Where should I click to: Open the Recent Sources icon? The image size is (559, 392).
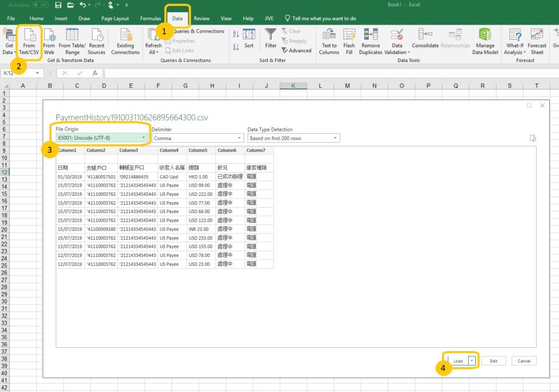(97, 40)
